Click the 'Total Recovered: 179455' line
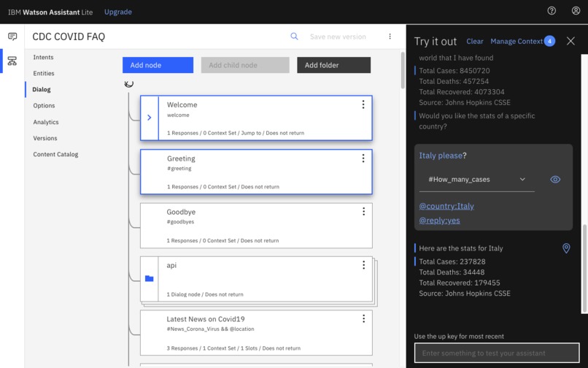 click(460, 283)
